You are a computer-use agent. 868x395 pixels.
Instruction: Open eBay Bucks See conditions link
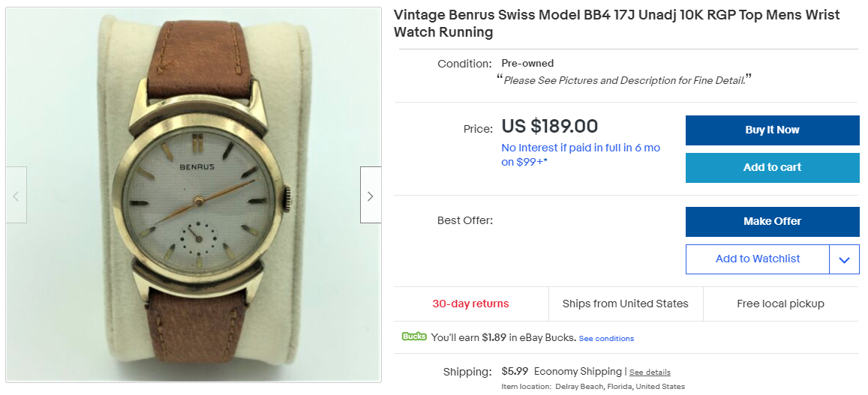606,339
